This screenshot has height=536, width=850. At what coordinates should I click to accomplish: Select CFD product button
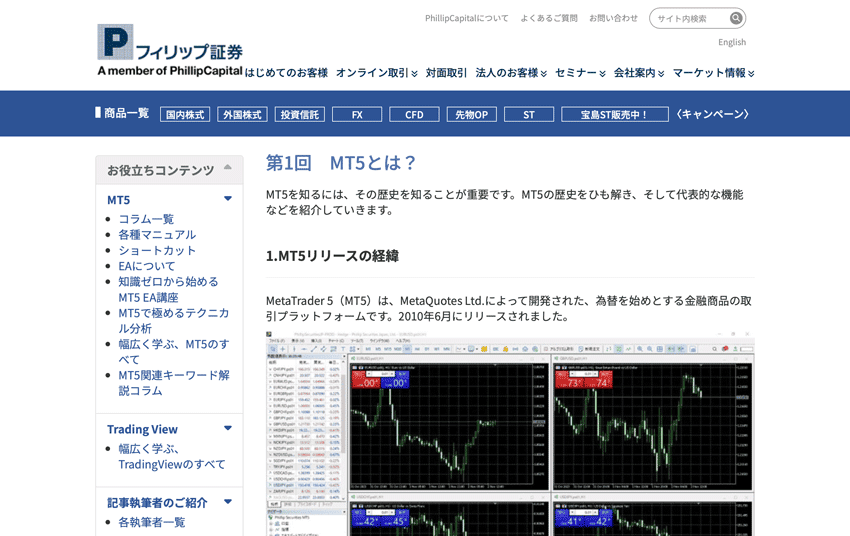click(x=414, y=114)
